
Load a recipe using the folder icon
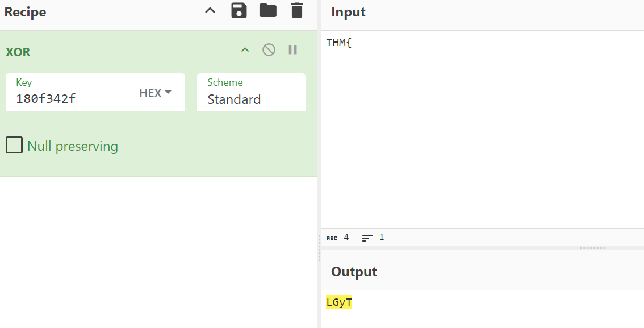click(268, 11)
